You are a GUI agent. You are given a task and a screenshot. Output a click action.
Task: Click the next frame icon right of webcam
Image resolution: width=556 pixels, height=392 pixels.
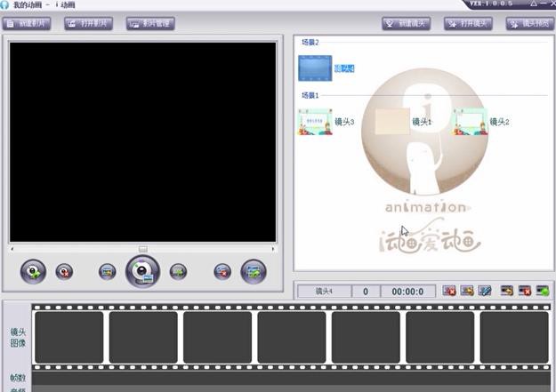(178, 272)
